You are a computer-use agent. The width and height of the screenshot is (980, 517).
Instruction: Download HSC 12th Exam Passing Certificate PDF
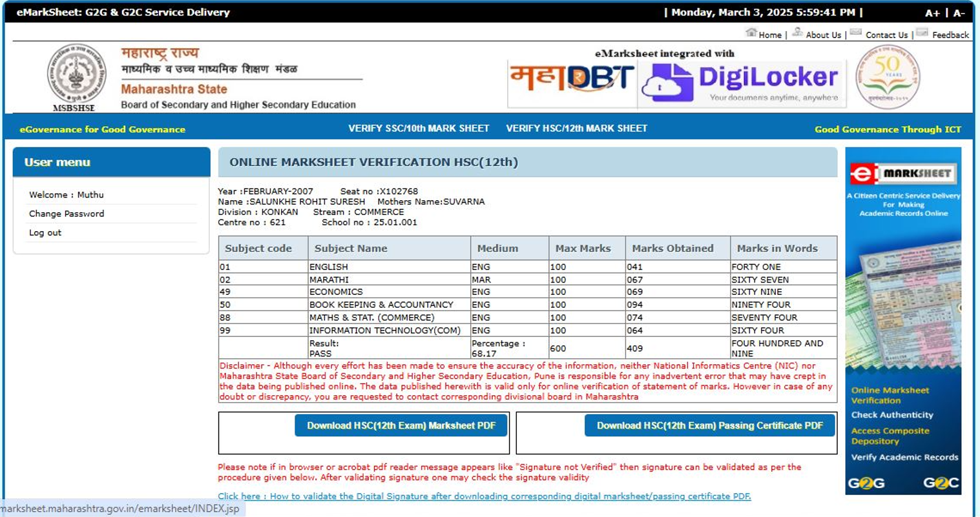point(709,426)
